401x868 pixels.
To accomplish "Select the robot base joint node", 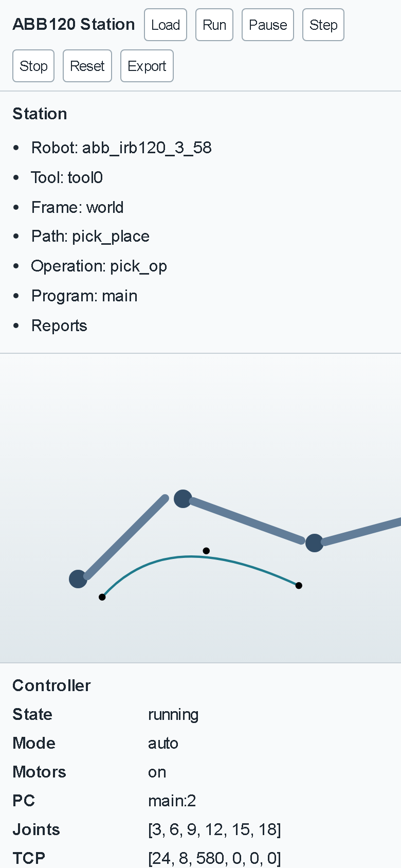I will (x=78, y=579).
